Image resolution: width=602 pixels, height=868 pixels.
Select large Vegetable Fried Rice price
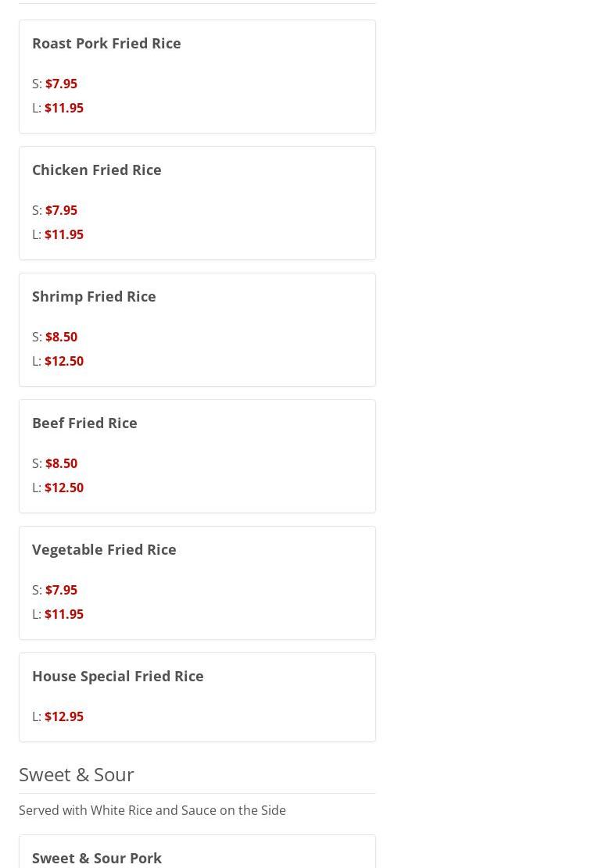pyautogui.click(x=63, y=614)
